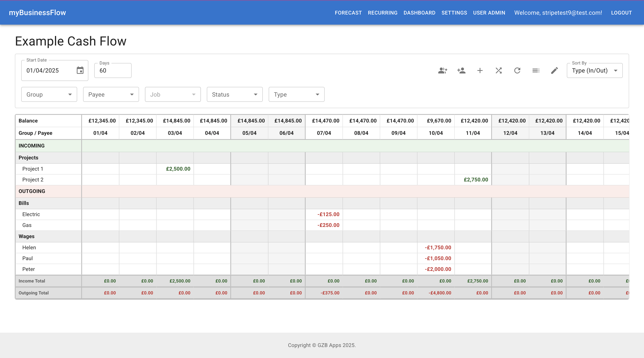Select the edit pencil icon

coord(554,70)
